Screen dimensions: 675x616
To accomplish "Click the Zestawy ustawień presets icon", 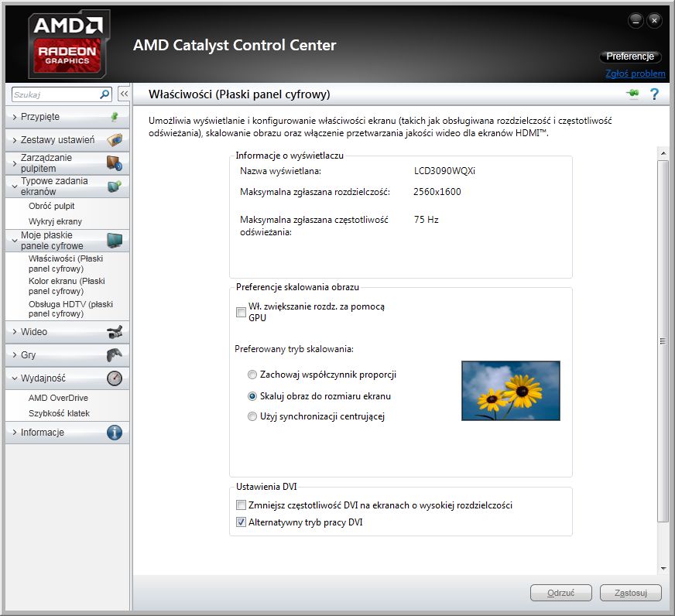I will click(115, 140).
